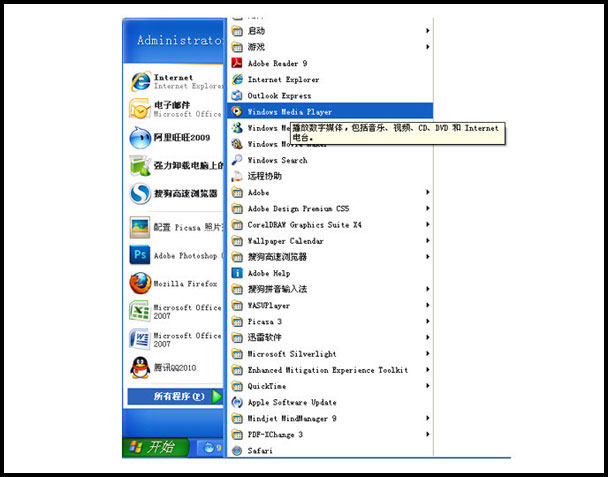This screenshot has width=608, height=477.
Task: Click the 配置 Picasa 照片 icon
Action: [x=140, y=228]
